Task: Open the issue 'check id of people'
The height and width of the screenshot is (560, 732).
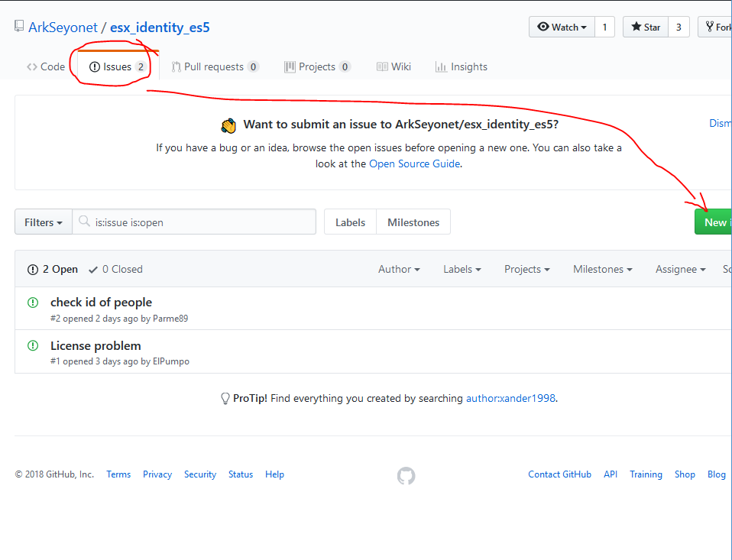Action: (102, 303)
